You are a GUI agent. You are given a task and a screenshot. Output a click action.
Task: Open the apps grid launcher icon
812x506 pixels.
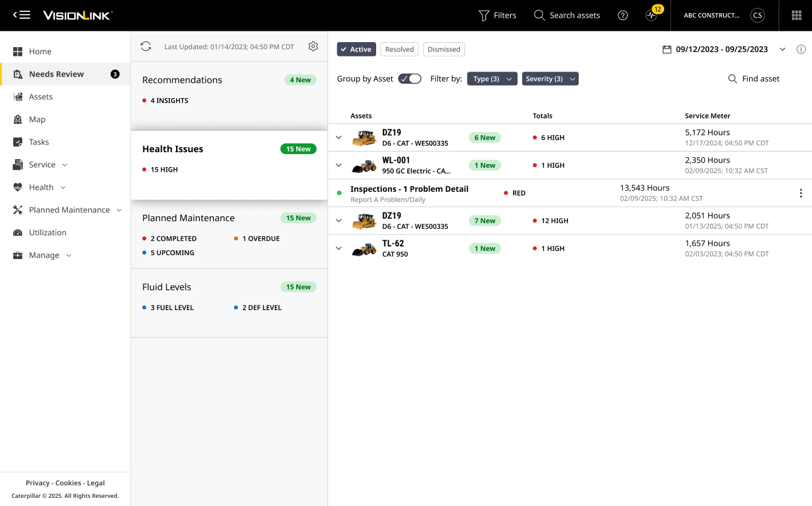(x=796, y=16)
